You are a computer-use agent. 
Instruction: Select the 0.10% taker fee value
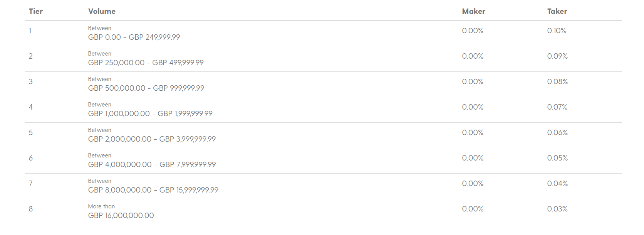557,30
